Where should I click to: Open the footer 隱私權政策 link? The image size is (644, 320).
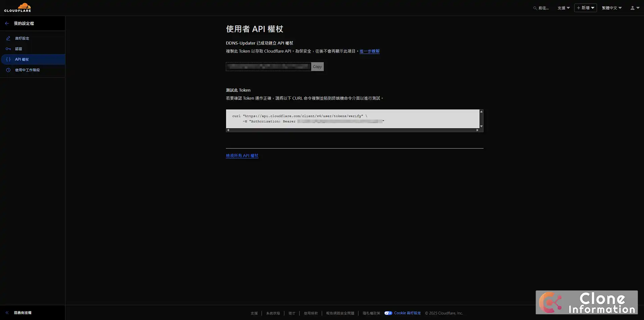(x=371, y=313)
